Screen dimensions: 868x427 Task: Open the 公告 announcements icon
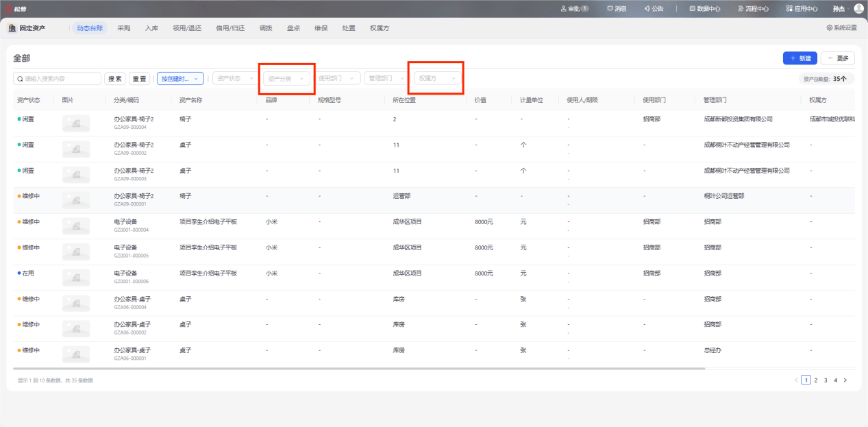click(647, 9)
